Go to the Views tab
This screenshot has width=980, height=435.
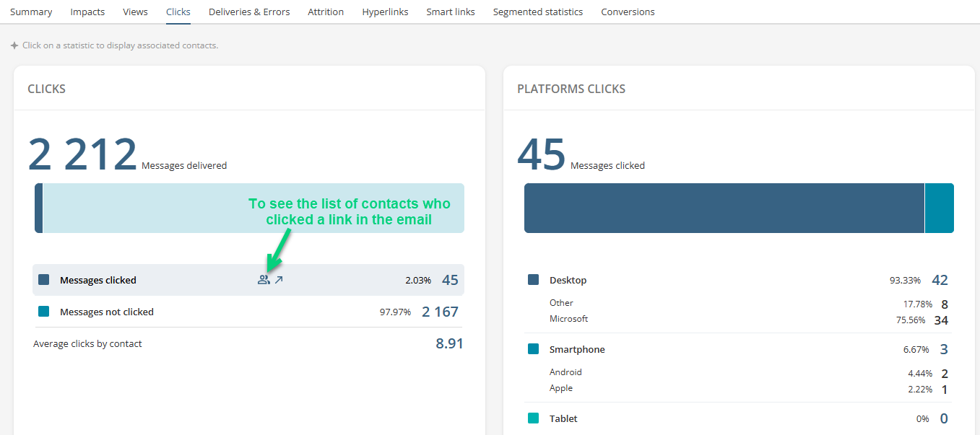click(136, 12)
